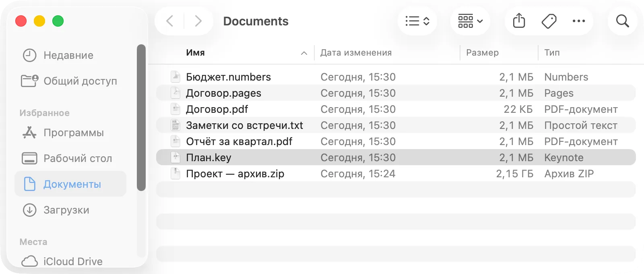Click the Keynote type cell
The height and width of the screenshot is (274, 644).
point(563,158)
